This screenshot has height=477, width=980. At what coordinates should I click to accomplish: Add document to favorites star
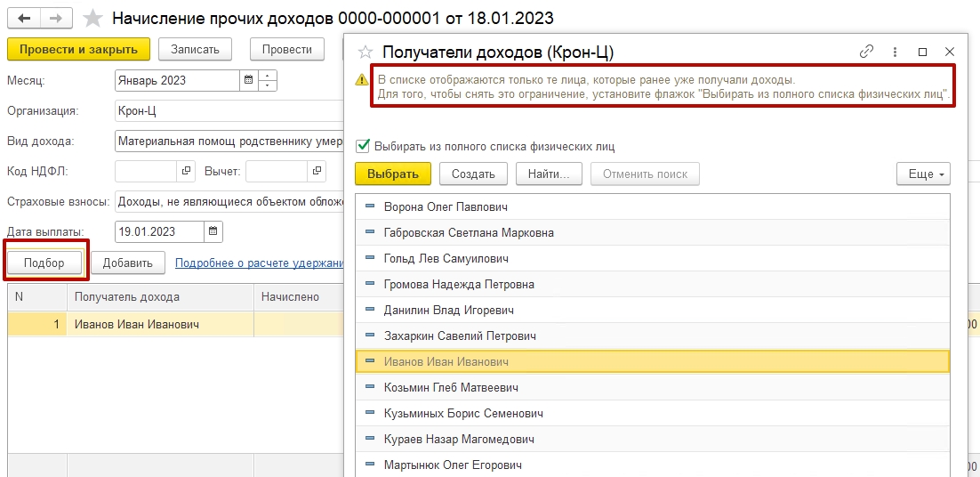click(x=92, y=18)
